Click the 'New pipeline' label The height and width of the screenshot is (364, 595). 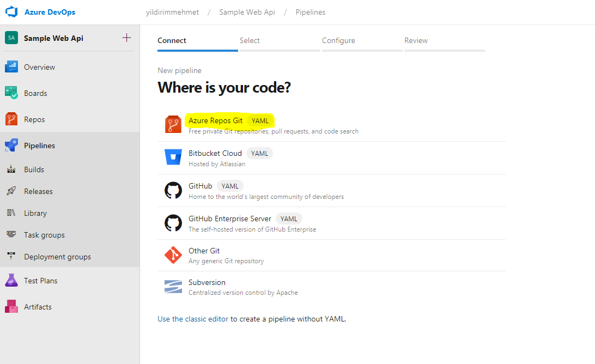coord(179,71)
